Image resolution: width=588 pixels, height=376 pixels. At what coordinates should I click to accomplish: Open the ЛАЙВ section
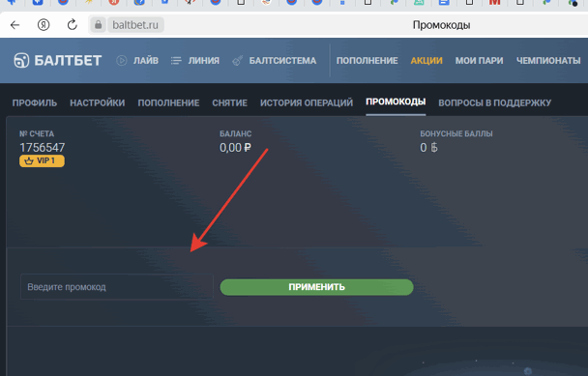point(146,60)
